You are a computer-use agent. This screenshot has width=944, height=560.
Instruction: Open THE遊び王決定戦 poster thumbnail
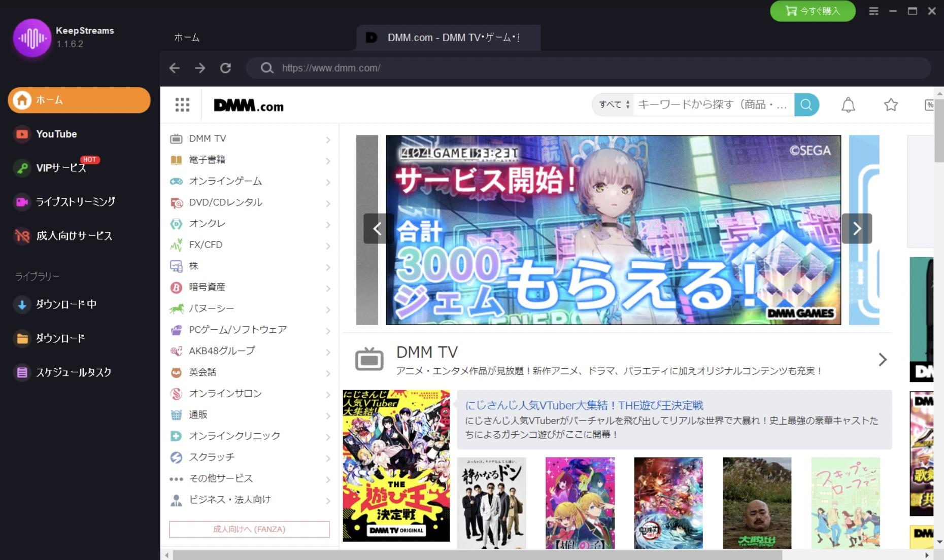396,466
